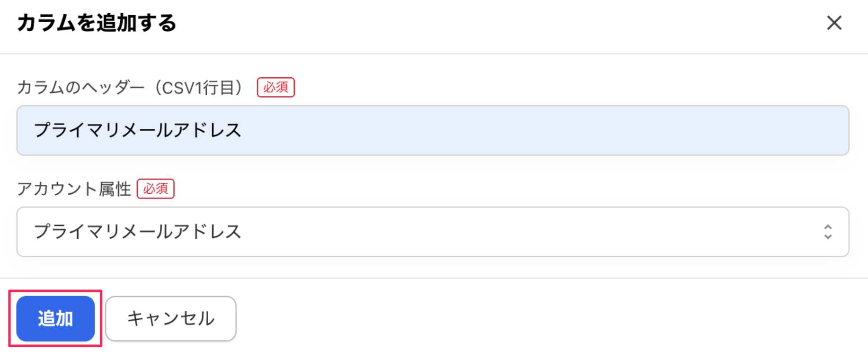This screenshot has height=361, width=868.
Task: Click the 必須 badge beside カラムのヘッダー
Action: pos(275,88)
